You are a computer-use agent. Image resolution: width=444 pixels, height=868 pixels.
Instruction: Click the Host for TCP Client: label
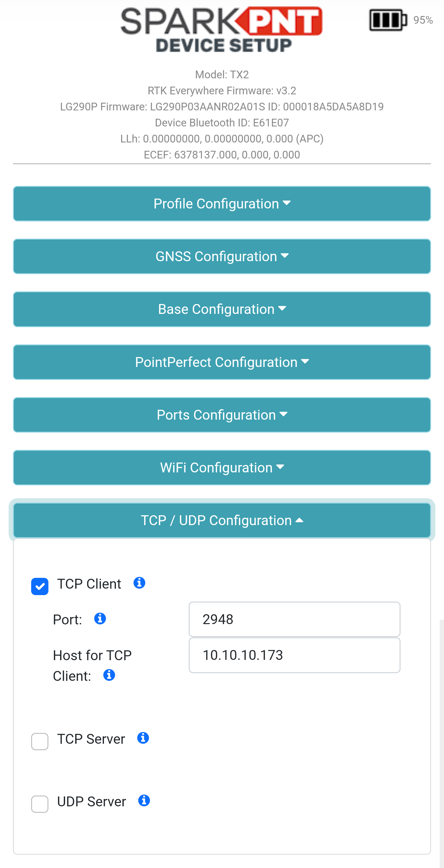[92, 666]
